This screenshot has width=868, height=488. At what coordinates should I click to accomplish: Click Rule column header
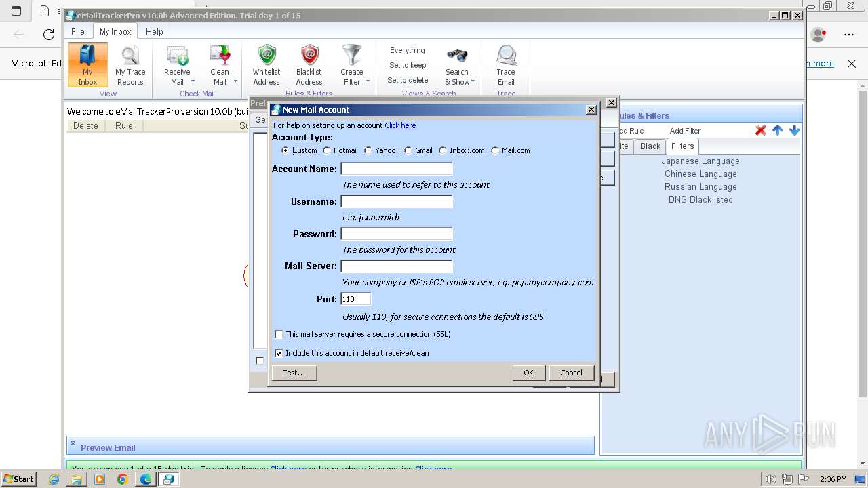coord(124,125)
